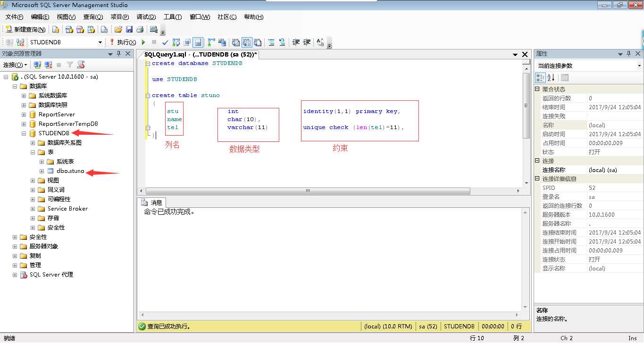Open a SQL Server Compact Query

point(104,29)
